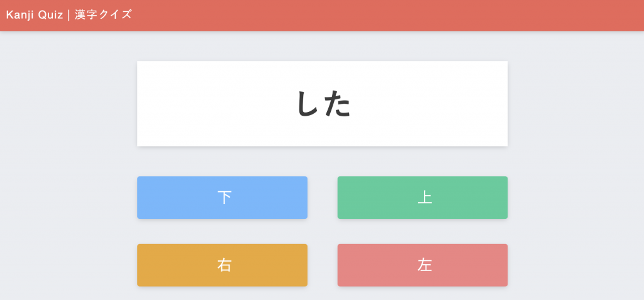Answer with the kanji meaning "left"
The width and height of the screenshot is (644, 300).
422,265
